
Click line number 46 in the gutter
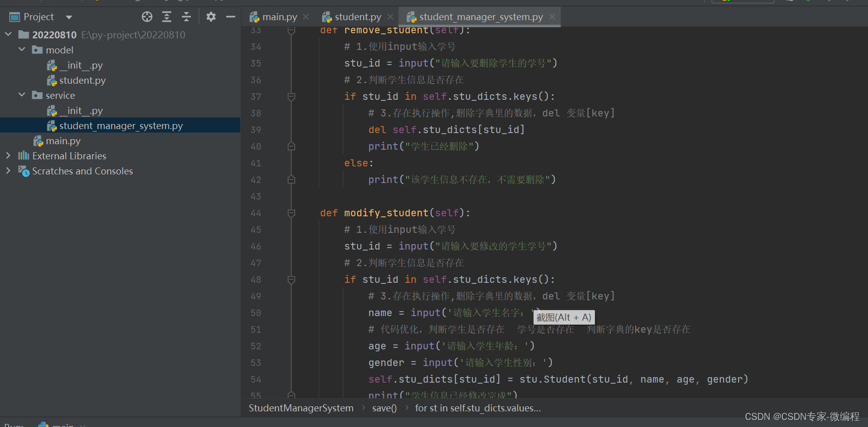256,246
